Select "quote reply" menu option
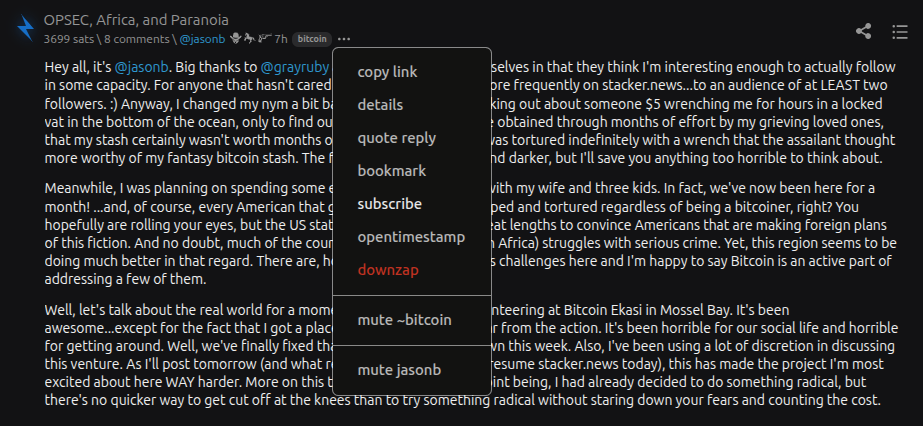This screenshot has height=426, width=923. pyautogui.click(x=396, y=138)
